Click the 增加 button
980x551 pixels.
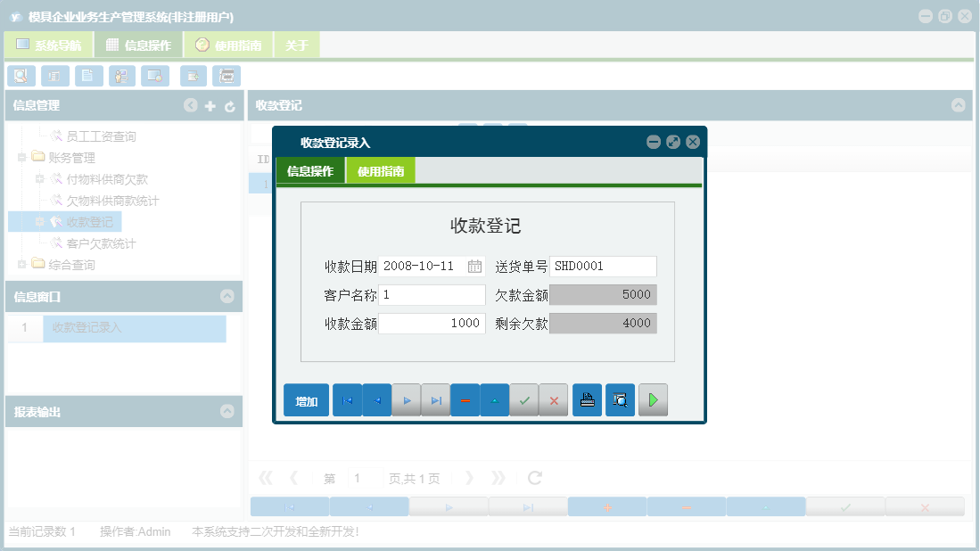point(306,399)
